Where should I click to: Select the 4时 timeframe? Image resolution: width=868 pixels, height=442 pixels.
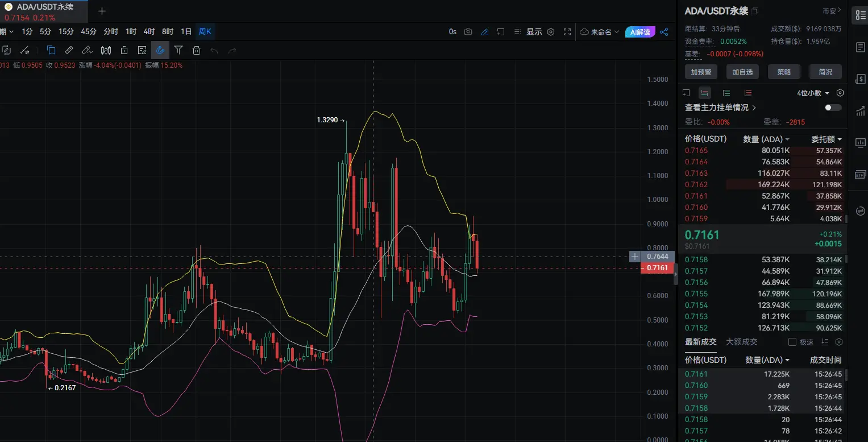point(149,32)
